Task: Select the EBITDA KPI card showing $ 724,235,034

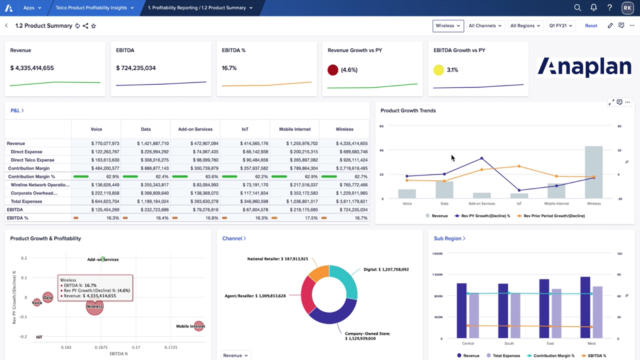Action: pos(161,68)
